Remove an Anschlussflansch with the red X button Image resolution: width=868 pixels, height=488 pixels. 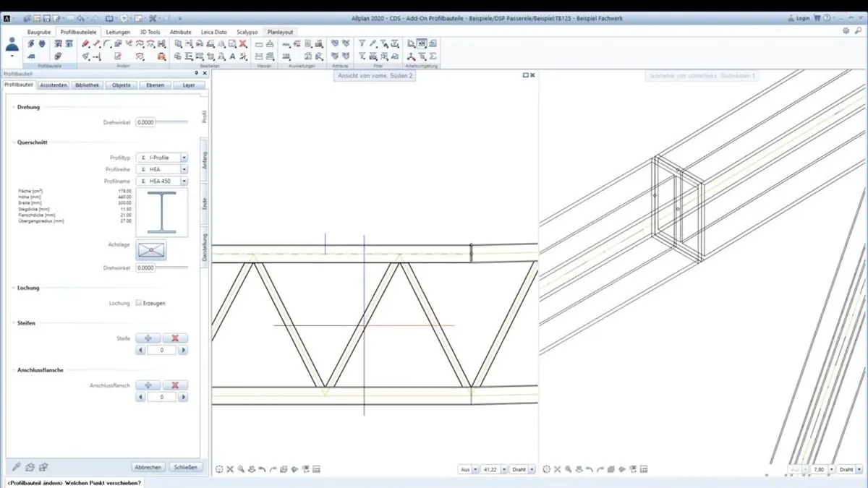pos(175,385)
